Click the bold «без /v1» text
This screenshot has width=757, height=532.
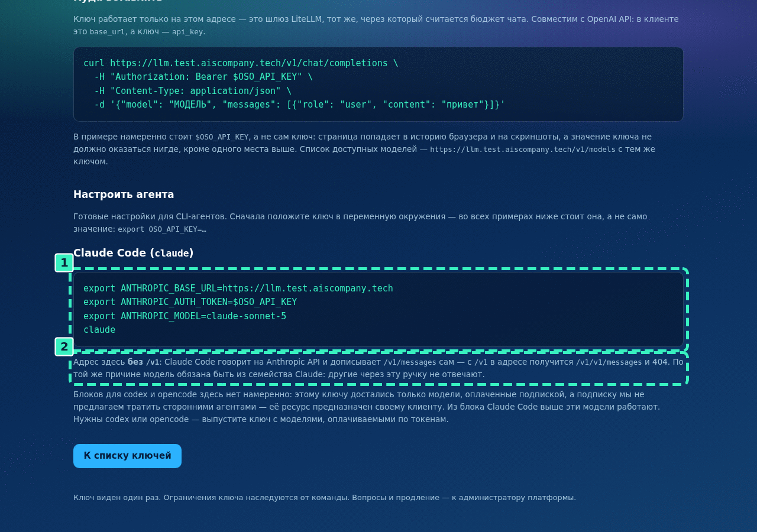click(x=143, y=362)
